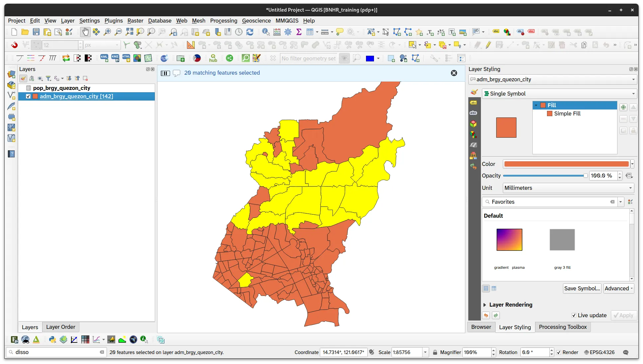Click the Save Symbol button
This screenshot has width=643, height=364.
click(x=582, y=288)
